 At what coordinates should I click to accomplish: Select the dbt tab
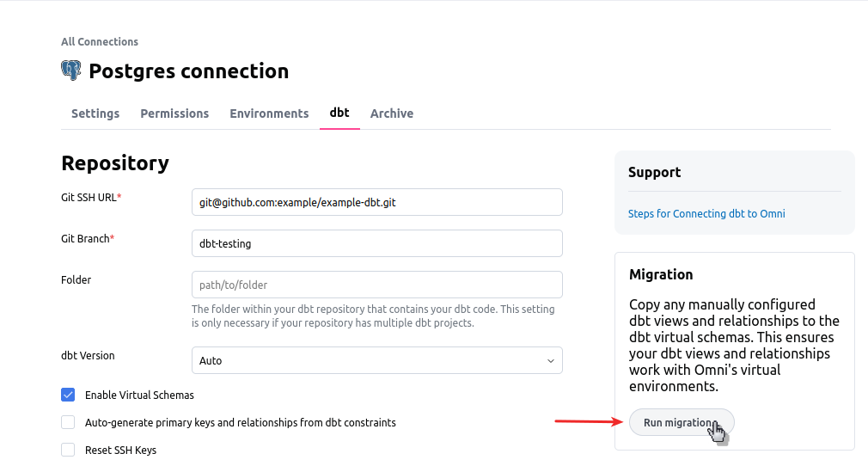tap(339, 113)
